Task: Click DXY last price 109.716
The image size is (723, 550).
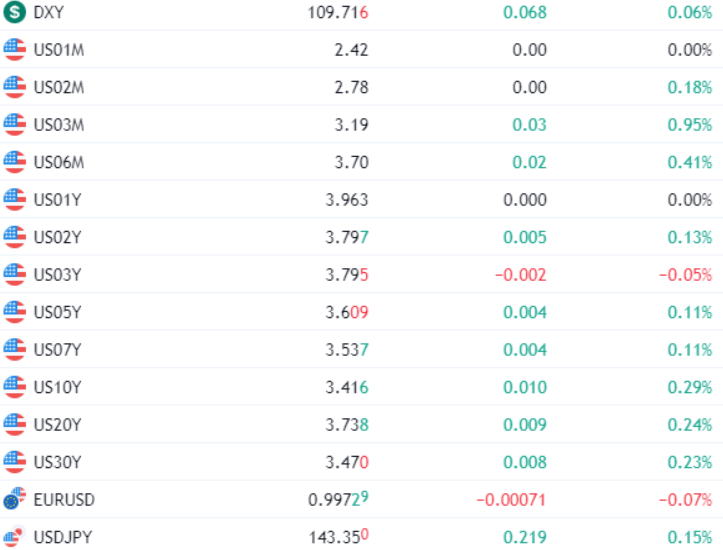Action: click(338, 12)
